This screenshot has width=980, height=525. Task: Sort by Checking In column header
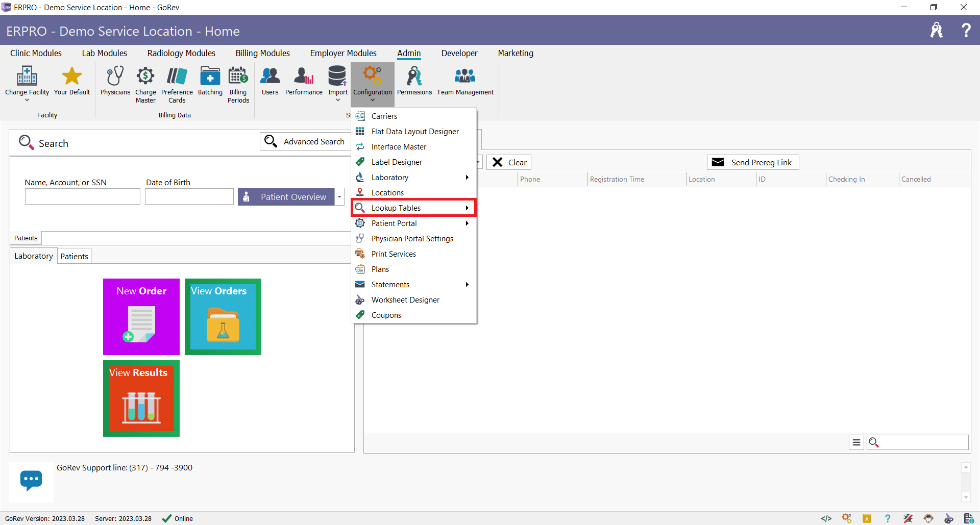click(862, 179)
